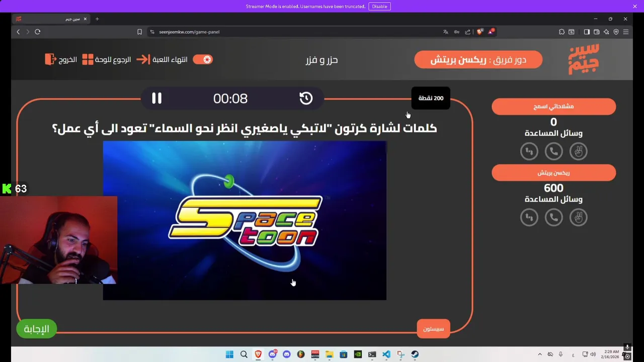Image resolution: width=644 pixels, height=362 pixels.
Task: Open Visual Studio Code from taskbar
Action: pyautogui.click(x=386, y=354)
